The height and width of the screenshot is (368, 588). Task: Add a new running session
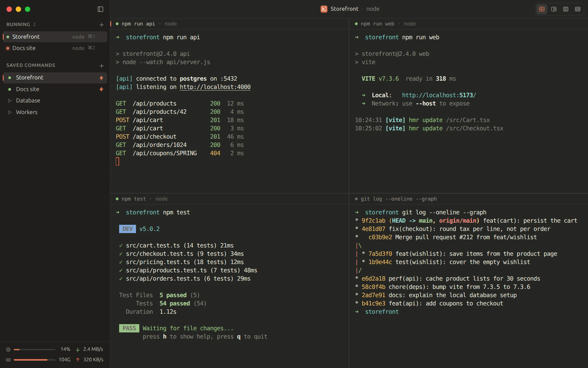pos(102,25)
